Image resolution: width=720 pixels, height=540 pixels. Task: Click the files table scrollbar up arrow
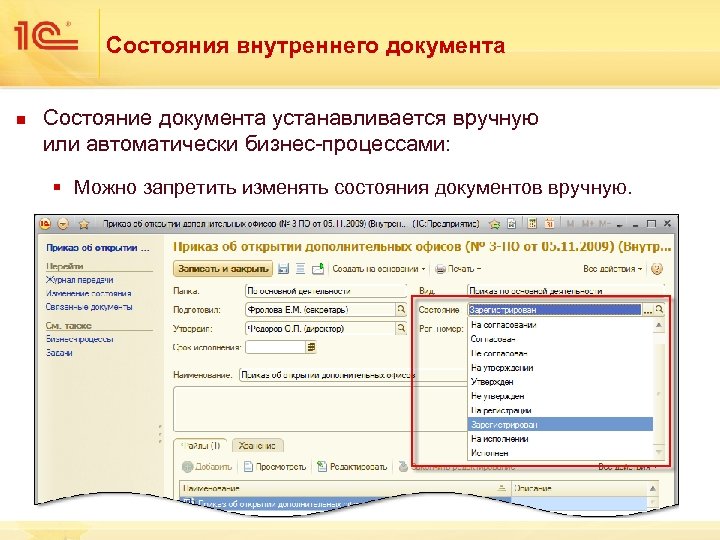click(x=652, y=489)
